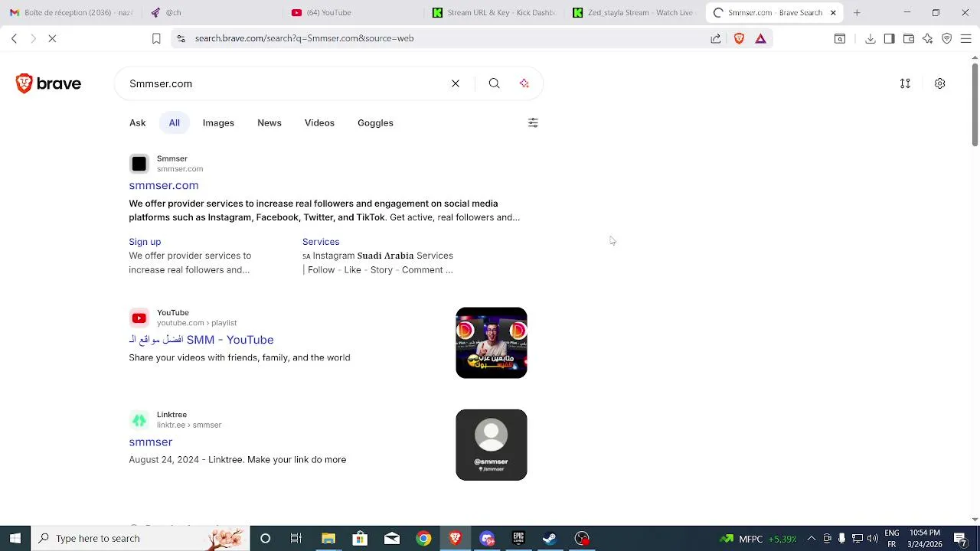Open Task View on the taskbar
980x551 pixels.
pyautogui.click(x=296, y=538)
